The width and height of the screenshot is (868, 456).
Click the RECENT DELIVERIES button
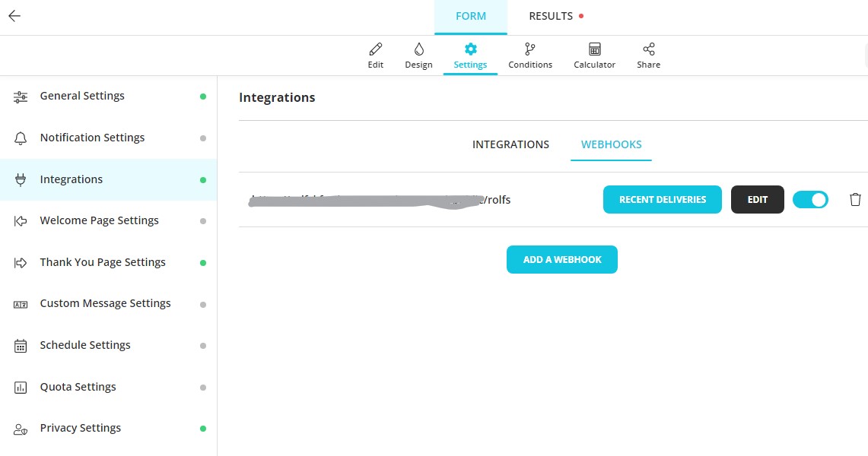coord(662,200)
